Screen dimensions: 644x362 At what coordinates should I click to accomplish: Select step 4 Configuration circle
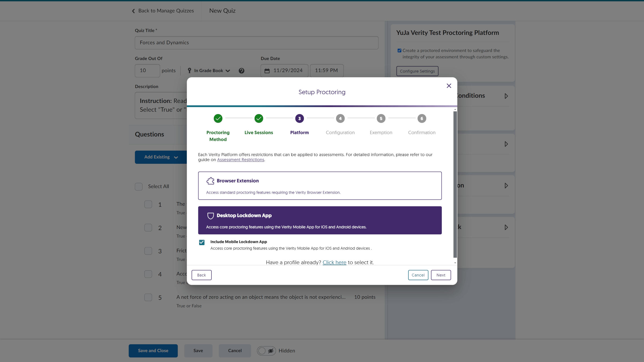coord(340,118)
